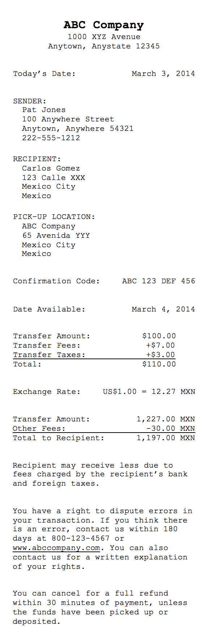Screen dimensions: 208x644
Task: Click the Transfer Fees +$7.00 amount
Action: click(x=160, y=345)
